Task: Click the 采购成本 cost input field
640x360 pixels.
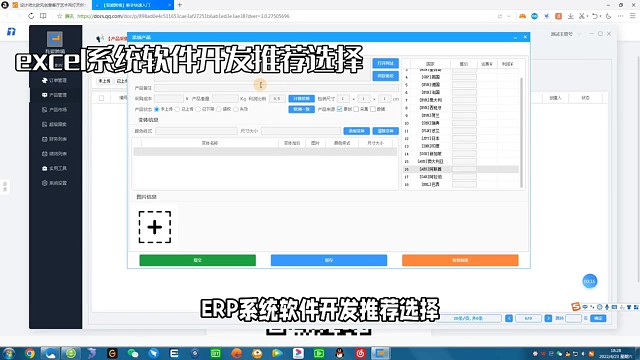Action: pos(169,98)
